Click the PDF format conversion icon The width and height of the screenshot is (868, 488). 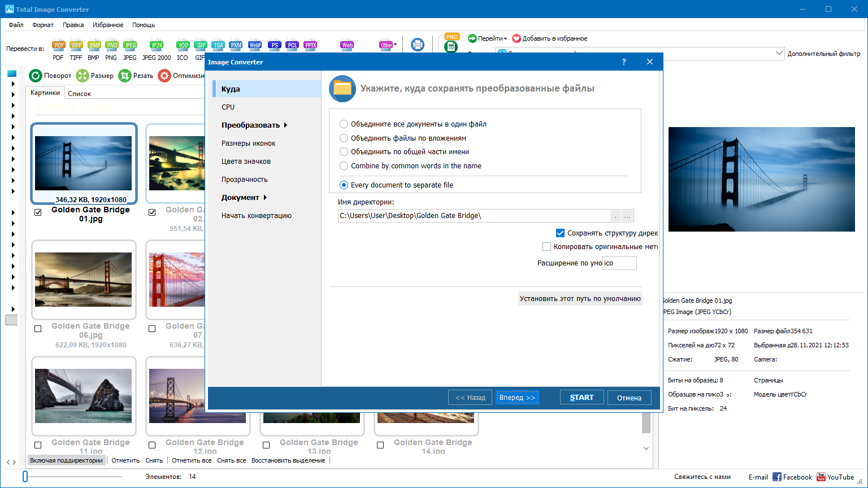pyautogui.click(x=58, y=46)
